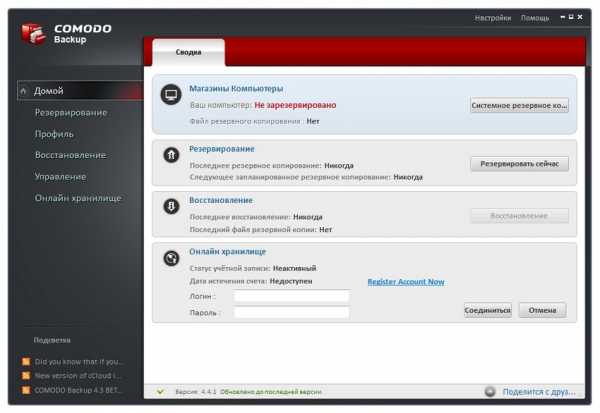Image resolution: width=600 pixels, height=413 pixels.
Task: Open the Магазины Компьютеры heading
Action: (236, 89)
